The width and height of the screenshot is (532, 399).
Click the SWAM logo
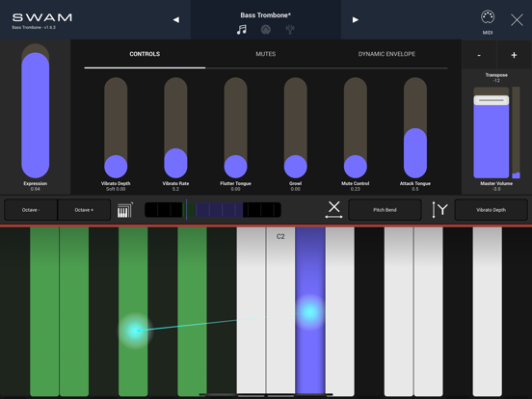(x=42, y=17)
